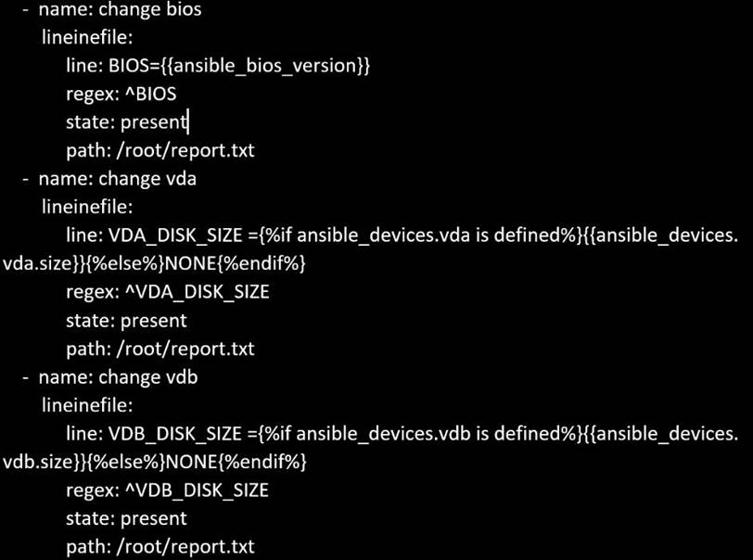Click 'state: present' under the vda task
Screen dimensions: 753x560
pyautogui.click(x=126, y=321)
